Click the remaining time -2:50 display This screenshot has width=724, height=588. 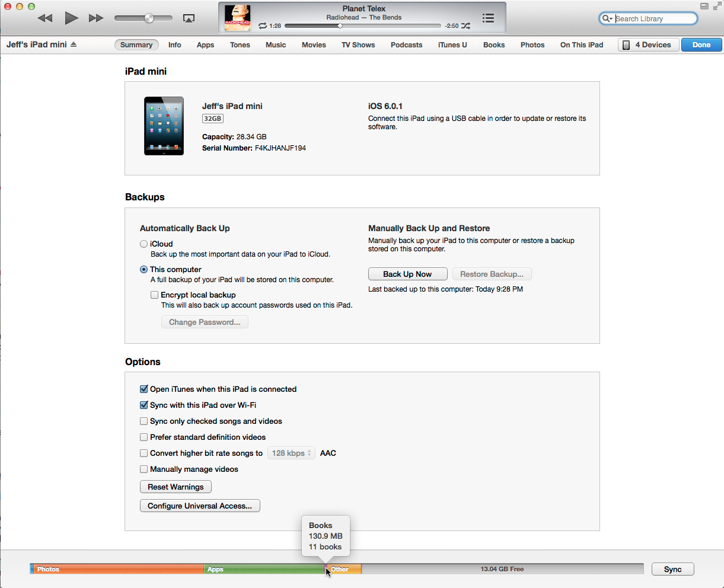[x=451, y=26]
